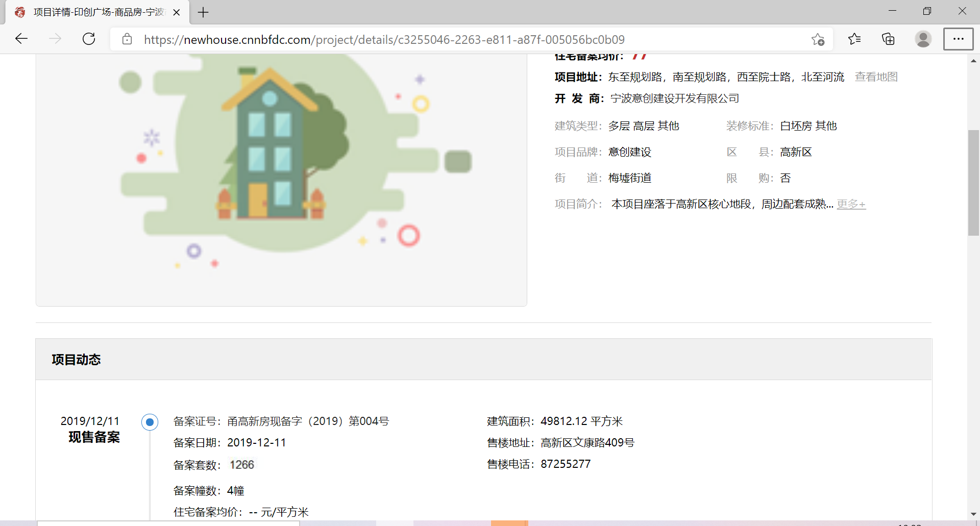Close the 项目详情-印创广场 tab
The height and width of the screenshot is (526, 980).
[x=177, y=12]
